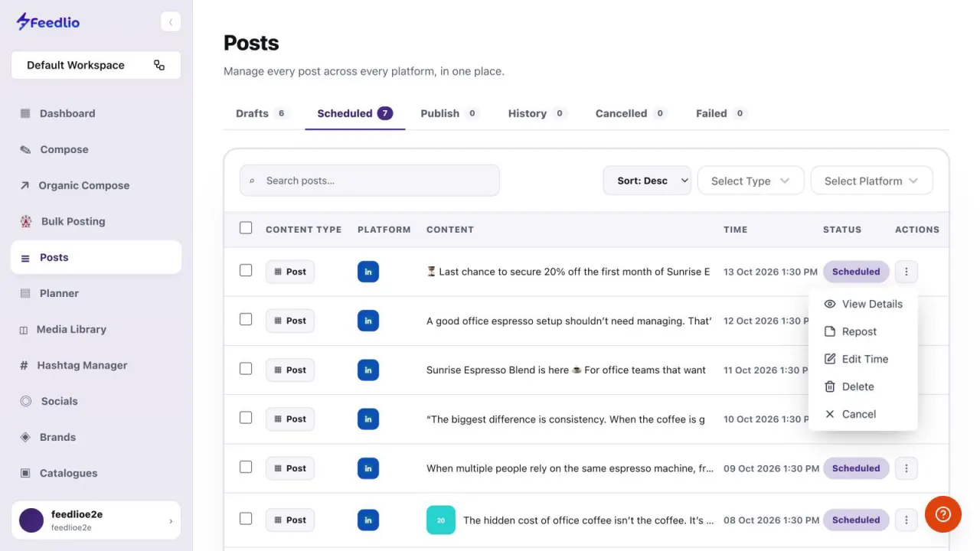The image size is (980, 551).
Task: Collapse the sidebar with the chevron button
Action: (171, 22)
